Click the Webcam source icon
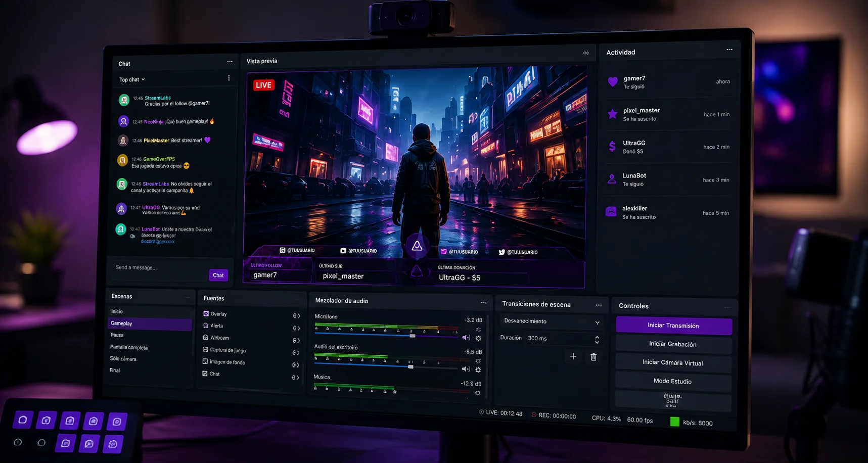This screenshot has width=868, height=463. click(x=205, y=338)
